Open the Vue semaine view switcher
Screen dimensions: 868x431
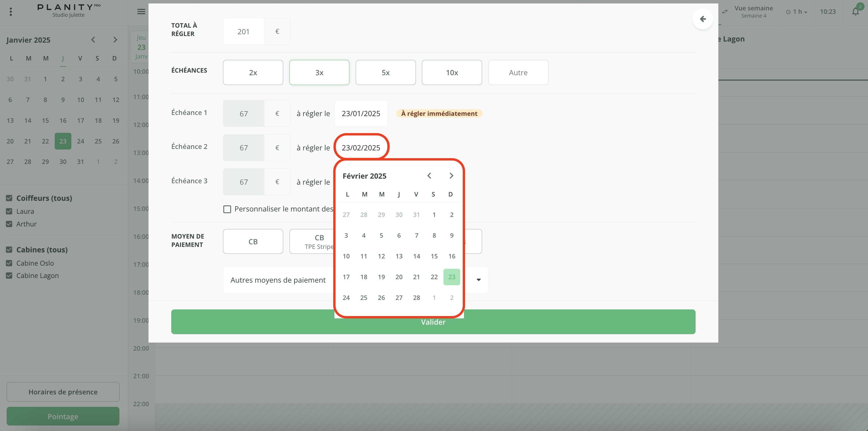pos(753,12)
